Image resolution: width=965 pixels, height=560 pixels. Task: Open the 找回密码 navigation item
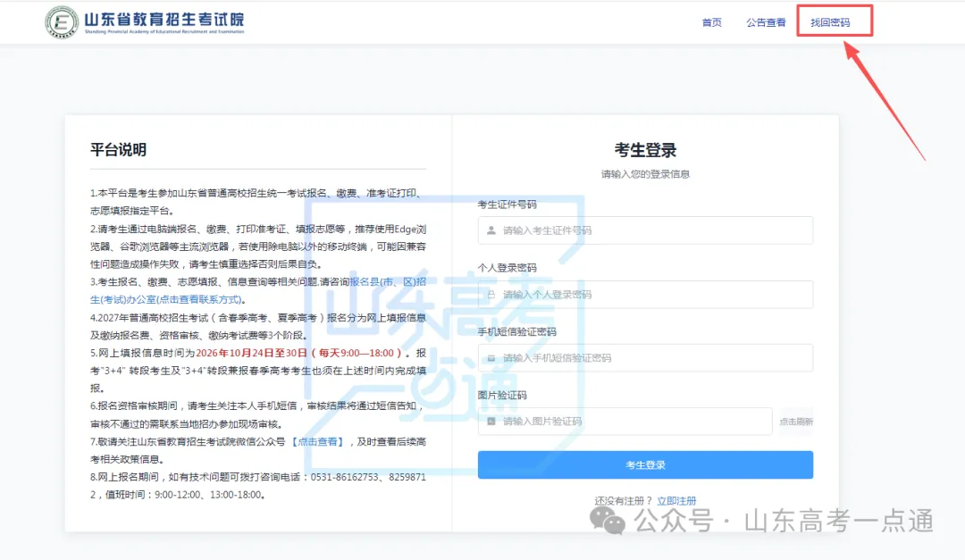[x=829, y=22]
